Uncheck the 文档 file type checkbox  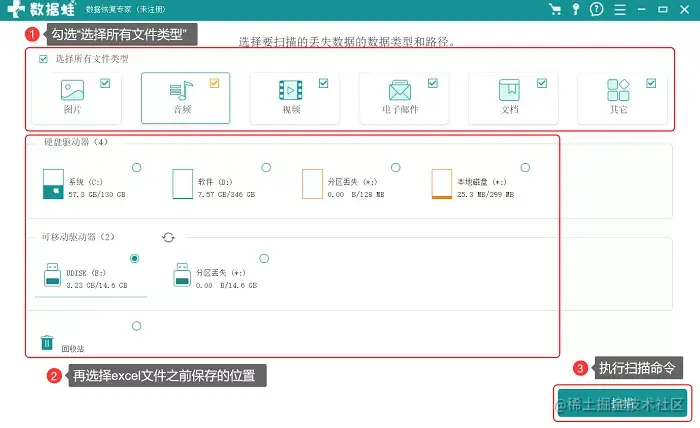tap(542, 83)
